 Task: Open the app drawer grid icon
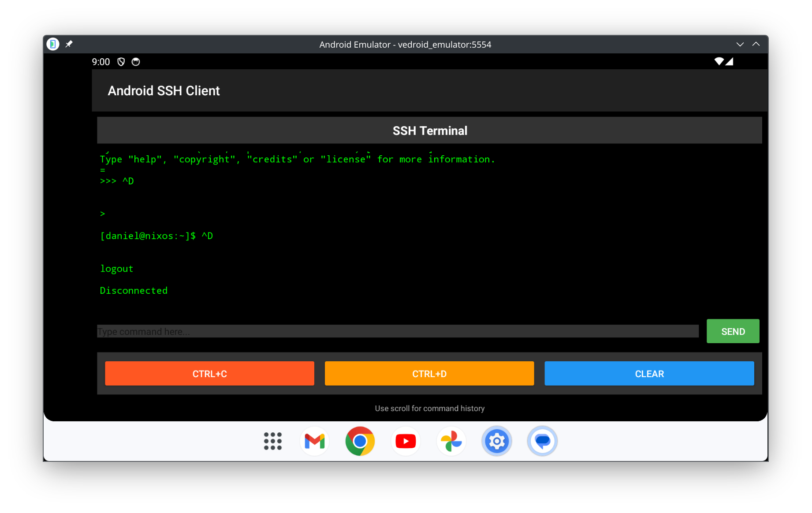[272, 441]
